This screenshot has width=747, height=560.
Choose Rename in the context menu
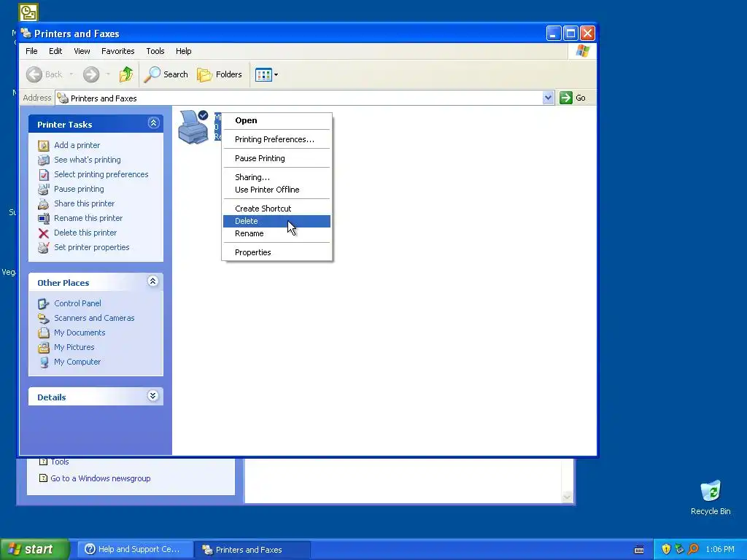tap(276, 233)
